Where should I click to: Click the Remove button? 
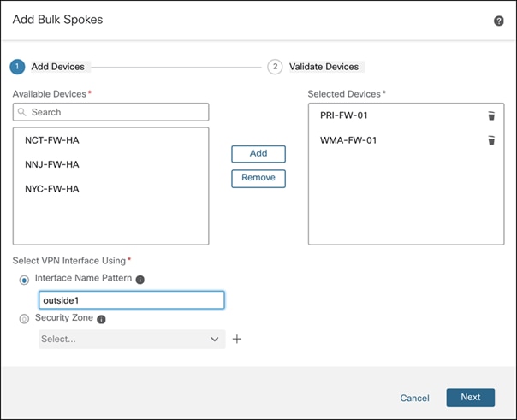pyautogui.click(x=258, y=178)
